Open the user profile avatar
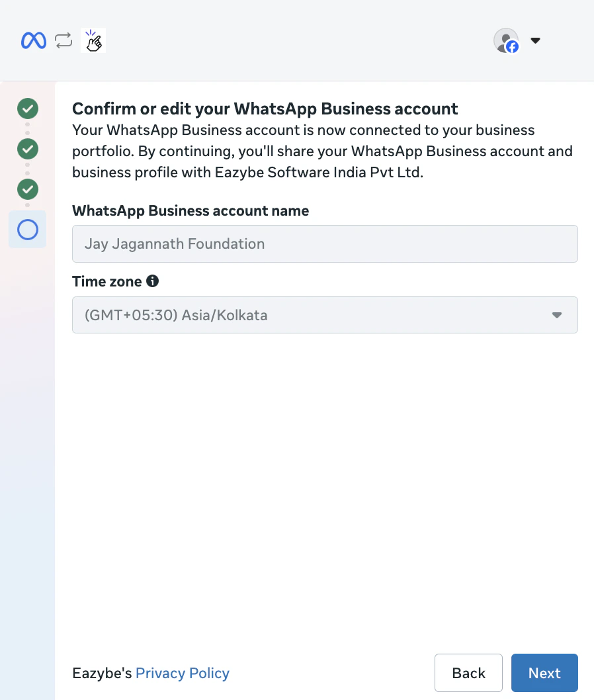The image size is (594, 700). click(x=505, y=40)
